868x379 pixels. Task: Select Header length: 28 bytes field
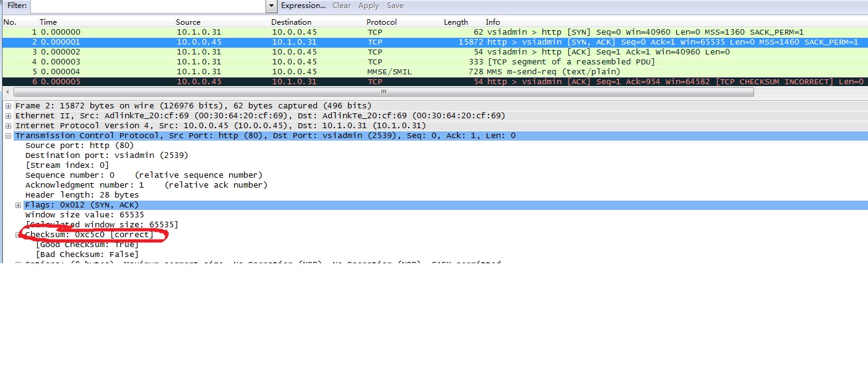click(82, 195)
